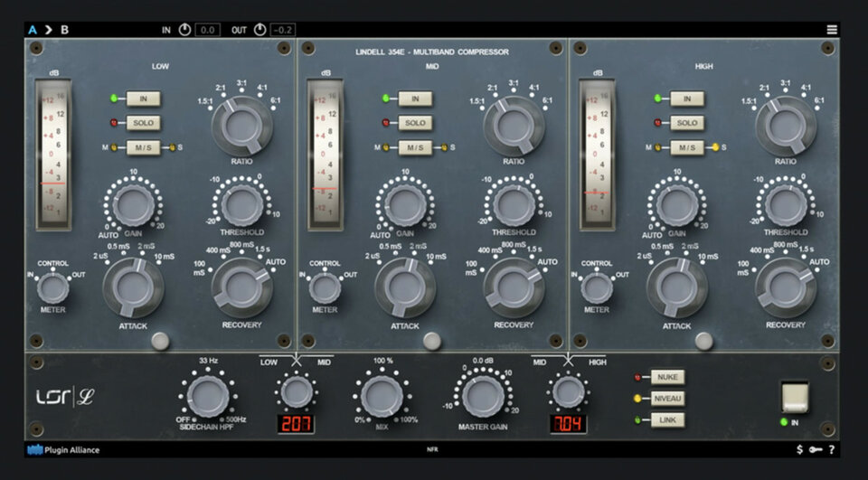Open the hamburger menu at top right

(x=832, y=30)
